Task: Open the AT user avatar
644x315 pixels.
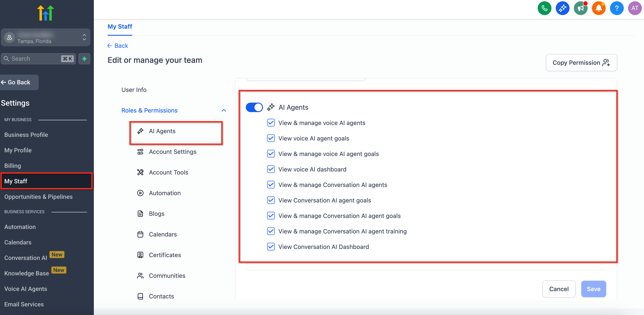Action: 635,8
